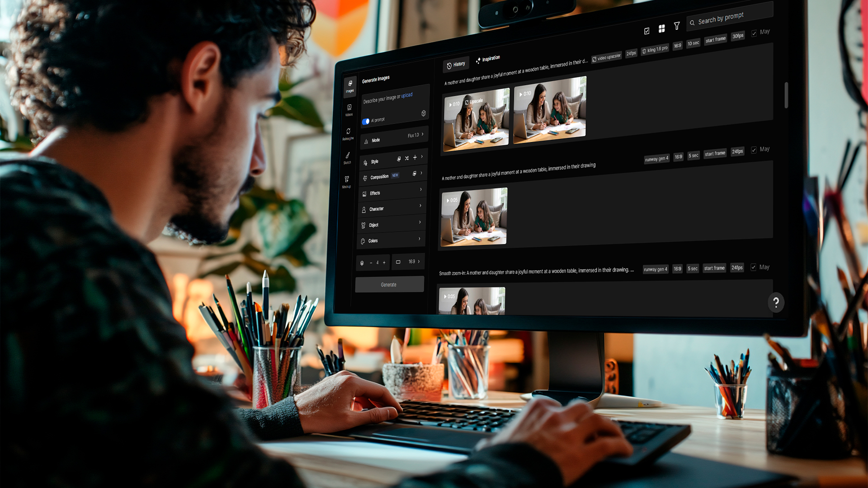The width and height of the screenshot is (868, 488).
Task: Select the Reimagine tool in sidebar
Action: pyautogui.click(x=348, y=134)
